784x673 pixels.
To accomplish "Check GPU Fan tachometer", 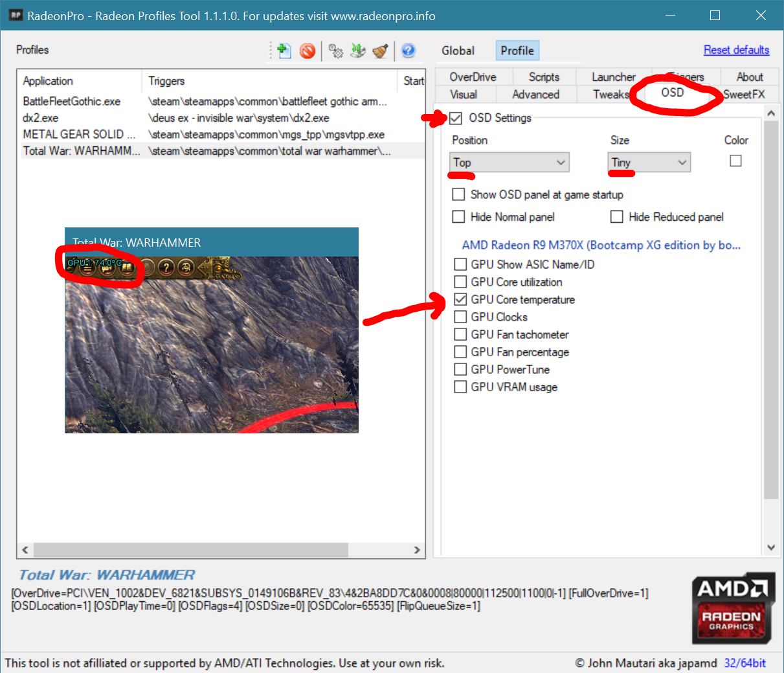I will click(x=460, y=334).
